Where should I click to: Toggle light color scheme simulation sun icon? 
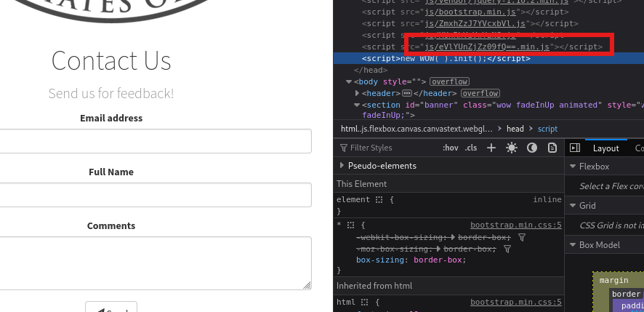(x=511, y=148)
